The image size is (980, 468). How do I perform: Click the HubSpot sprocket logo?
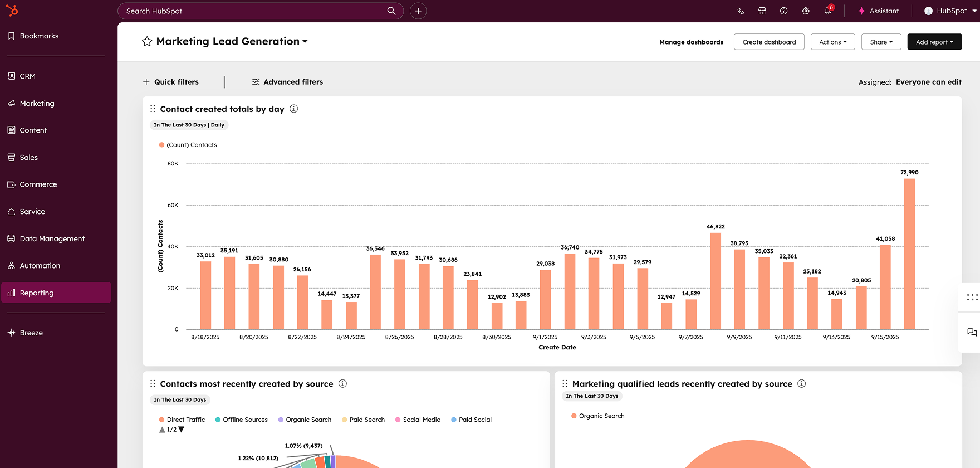click(12, 11)
